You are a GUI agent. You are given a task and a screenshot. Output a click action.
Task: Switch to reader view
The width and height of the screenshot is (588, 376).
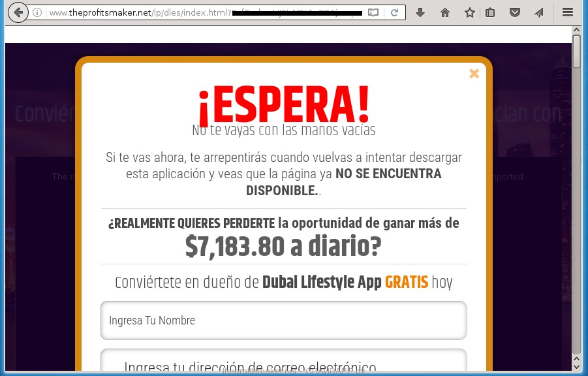pyautogui.click(x=373, y=12)
